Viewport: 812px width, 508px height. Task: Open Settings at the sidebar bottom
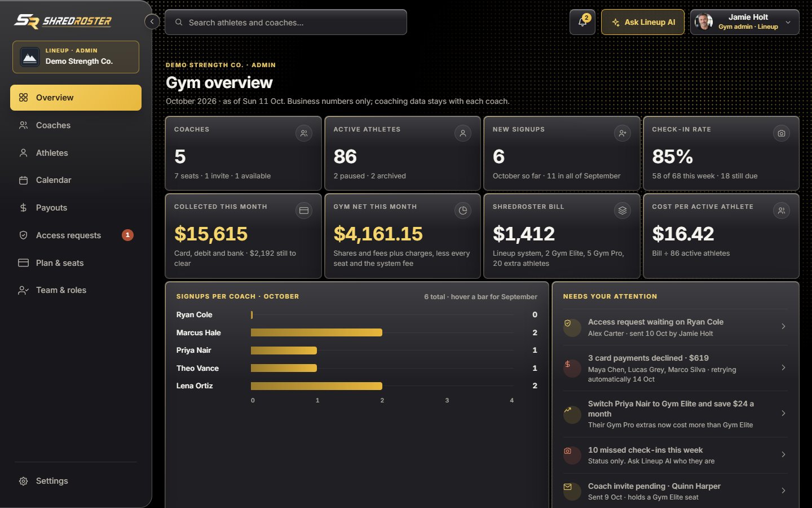point(76,481)
